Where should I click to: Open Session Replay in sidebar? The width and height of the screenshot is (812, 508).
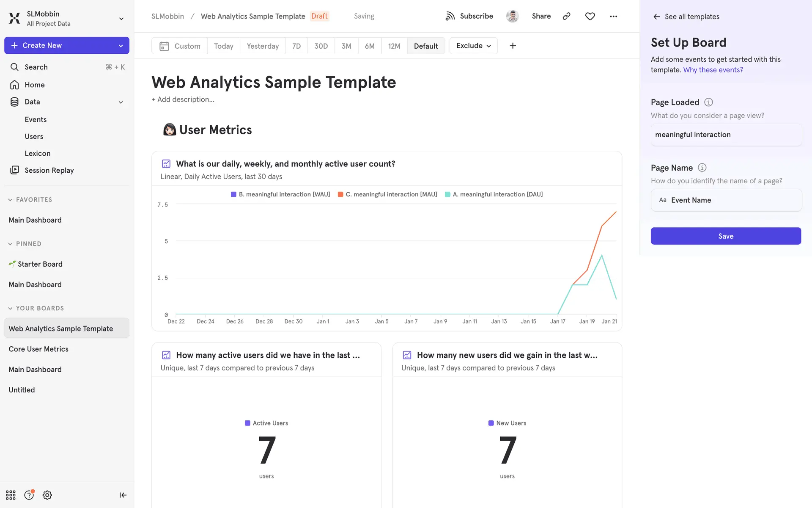click(x=49, y=170)
